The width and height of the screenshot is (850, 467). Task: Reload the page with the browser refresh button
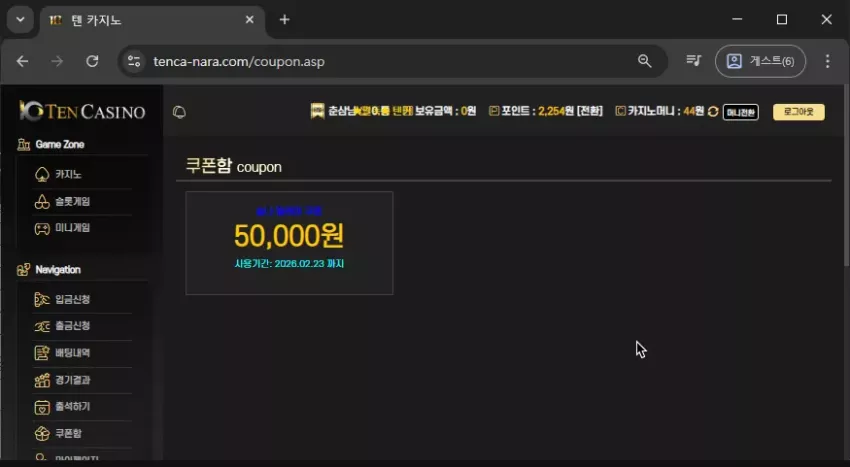point(92,61)
